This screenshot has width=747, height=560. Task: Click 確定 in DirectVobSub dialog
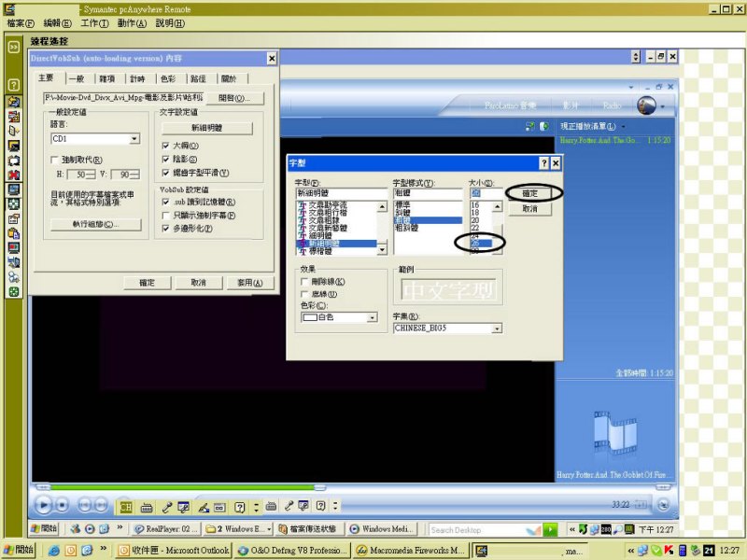tap(148, 283)
